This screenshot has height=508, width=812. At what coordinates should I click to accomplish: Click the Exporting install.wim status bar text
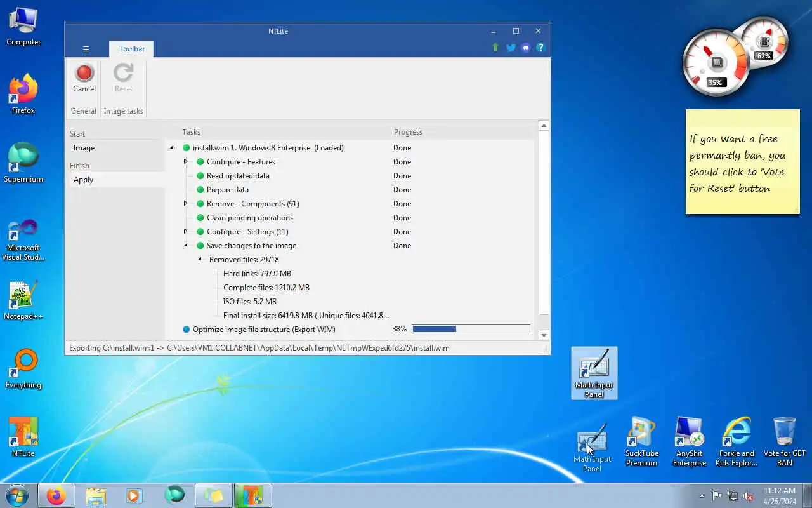tap(259, 348)
